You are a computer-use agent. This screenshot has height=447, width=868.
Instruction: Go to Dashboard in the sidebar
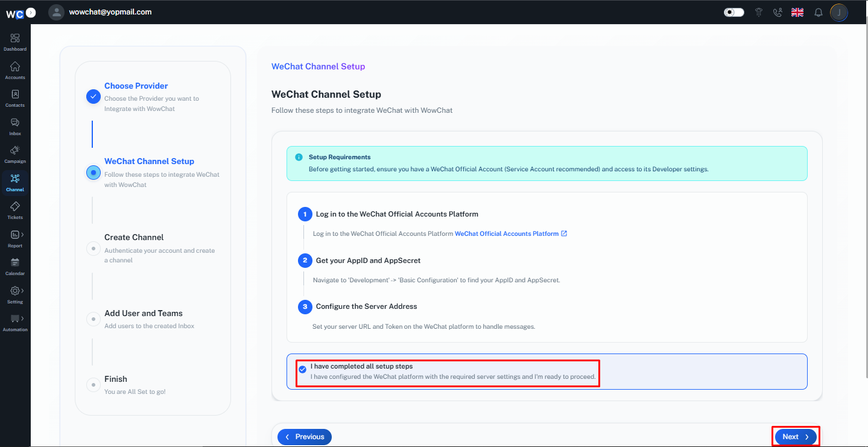point(15,42)
